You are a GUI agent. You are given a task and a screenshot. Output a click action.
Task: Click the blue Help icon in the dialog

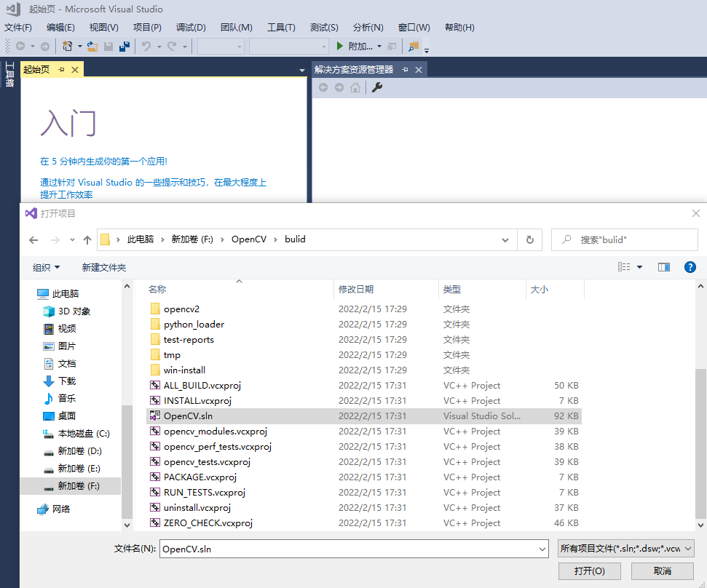tap(690, 267)
